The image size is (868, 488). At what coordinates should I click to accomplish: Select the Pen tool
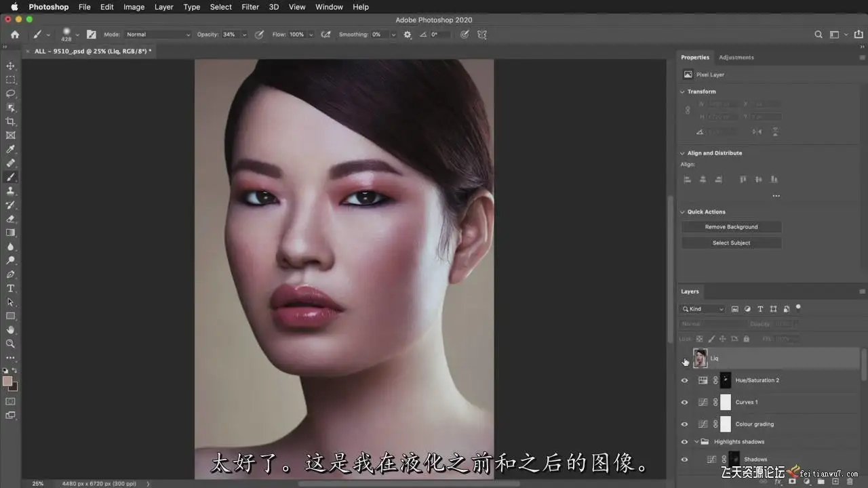point(10,274)
